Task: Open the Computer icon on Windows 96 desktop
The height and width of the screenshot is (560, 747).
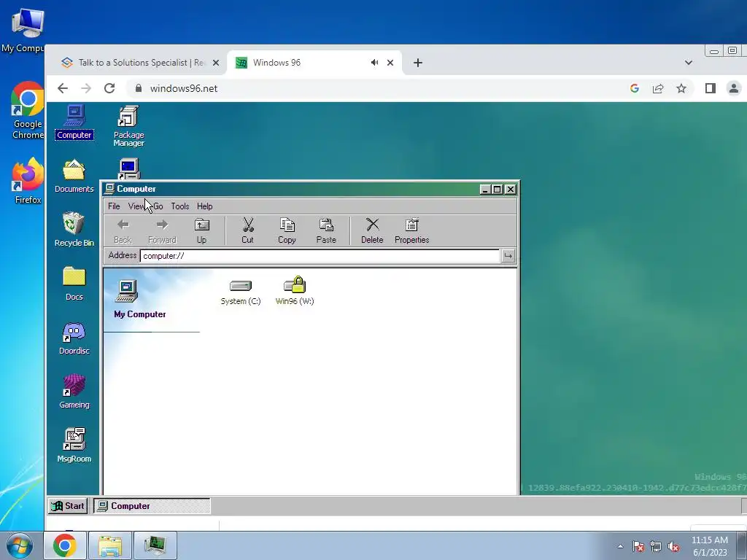Action: pyautogui.click(x=74, y=122)
